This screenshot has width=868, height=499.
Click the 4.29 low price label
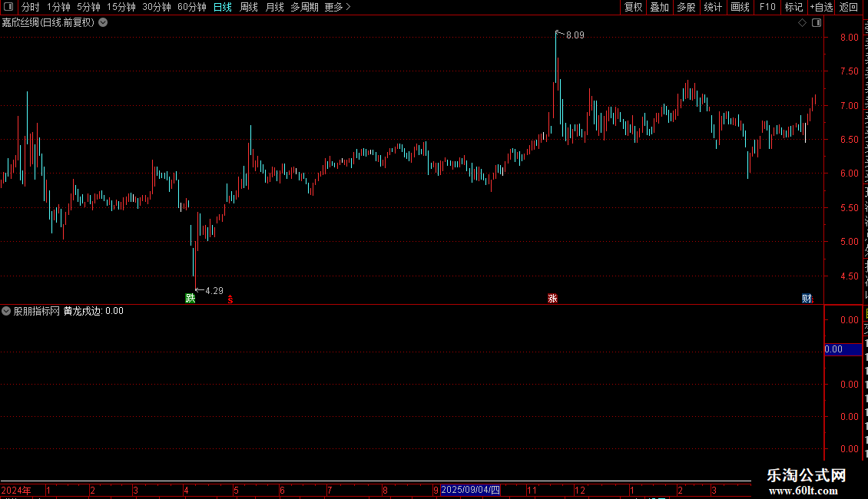click(x=214, y=291)
